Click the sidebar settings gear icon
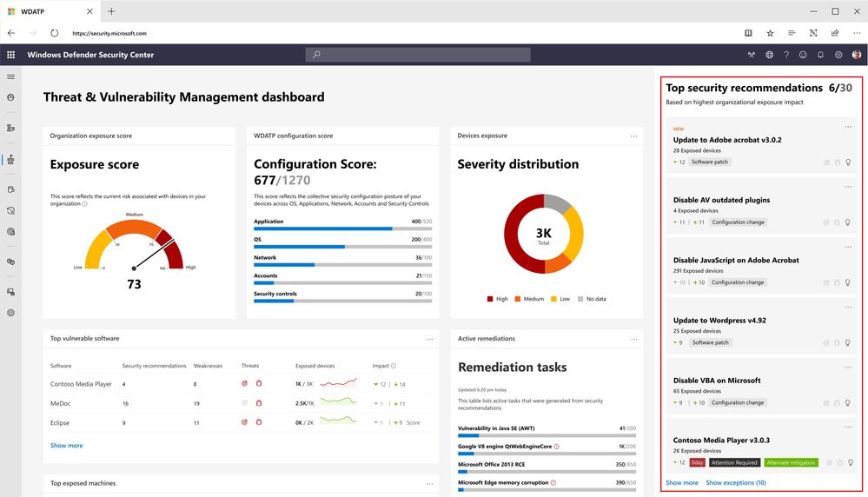The image size is (868, 497). click(x=10, y=313)
